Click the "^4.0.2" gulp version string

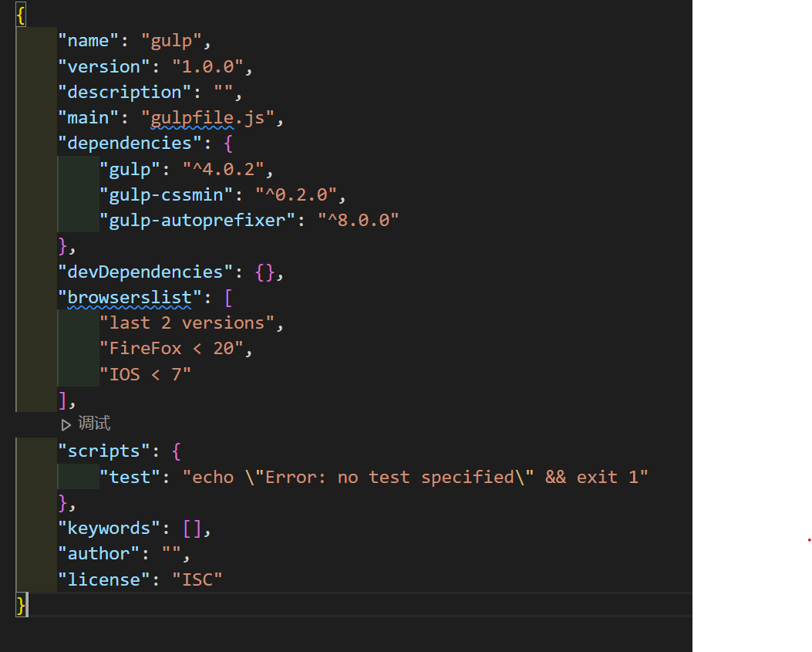(223, 170)
